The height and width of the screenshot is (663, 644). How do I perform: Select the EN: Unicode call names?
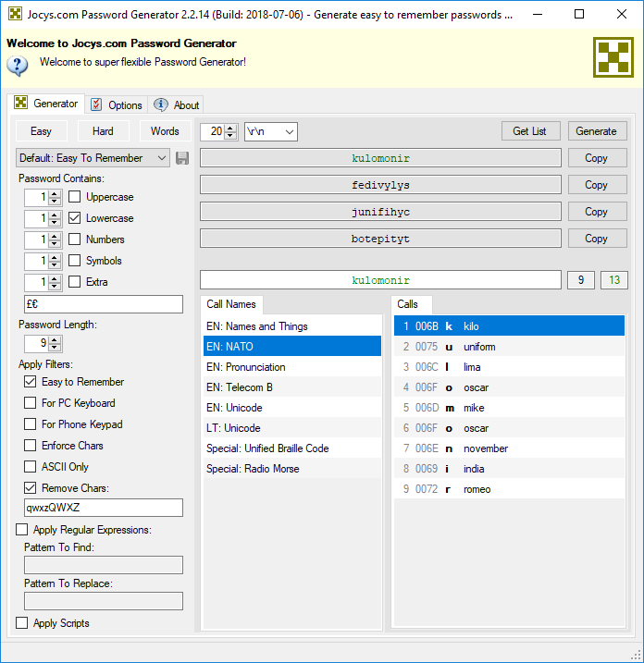point(292,407)
